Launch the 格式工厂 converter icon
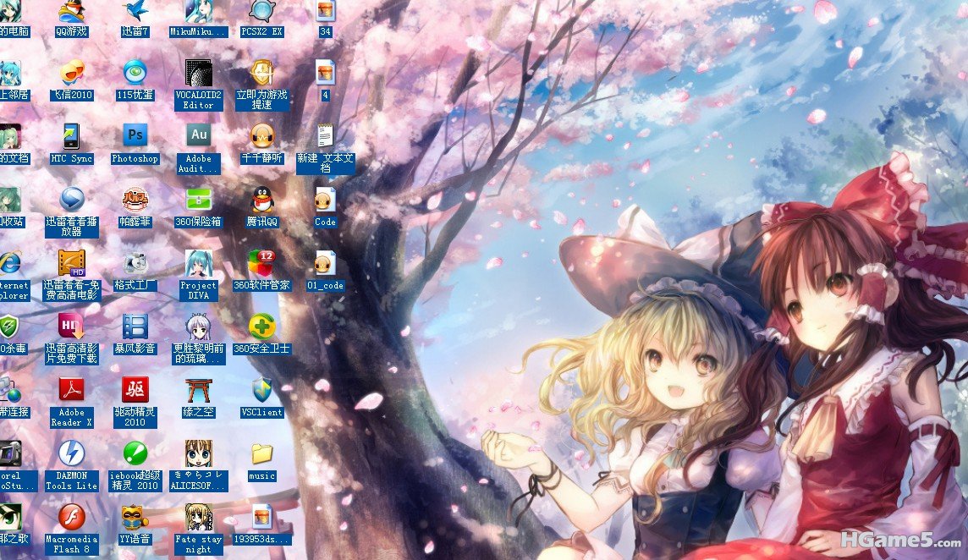Viewport: 968px width, 560px height. [x=135, y=264]
